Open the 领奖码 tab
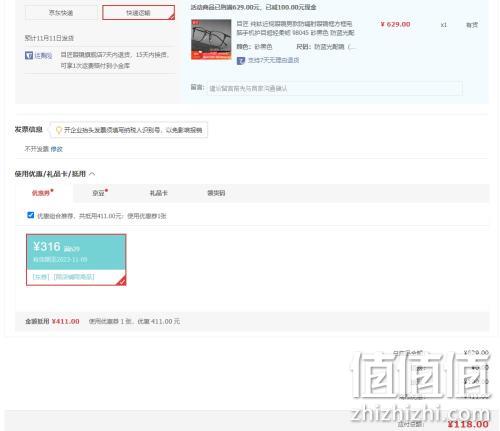The height and width of the screenshot is (431, 500). pos(216,193)
